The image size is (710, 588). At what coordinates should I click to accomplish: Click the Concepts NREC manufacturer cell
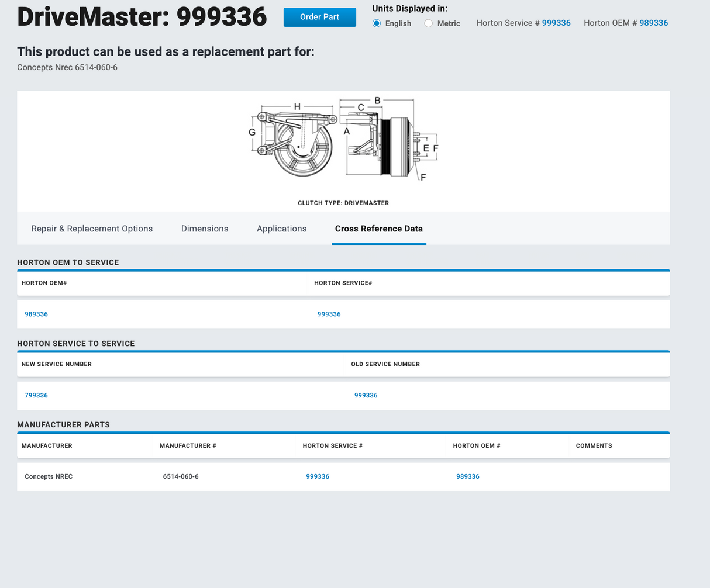(x=49, y=477)
